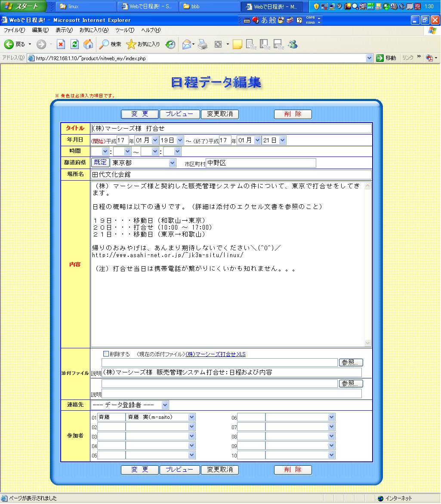Click the Refresh page icon

pyautogui.click(x=74, y=44)
